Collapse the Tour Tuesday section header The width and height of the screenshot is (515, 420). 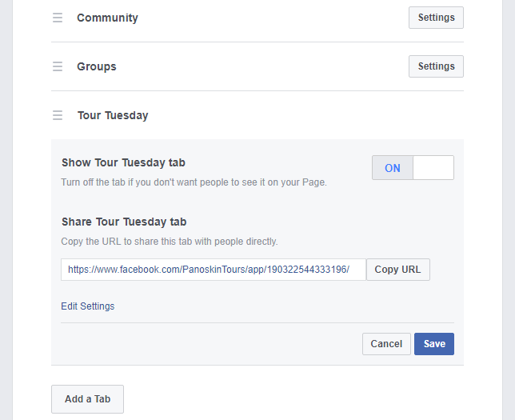(x=257, y=115)
